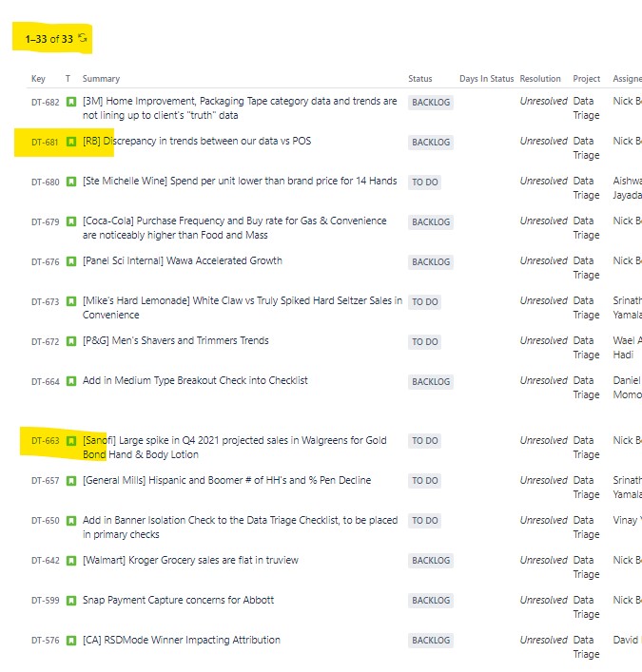
Task: Open the Walmart Kroger Grocery sales summary
Action: point(190,560)
